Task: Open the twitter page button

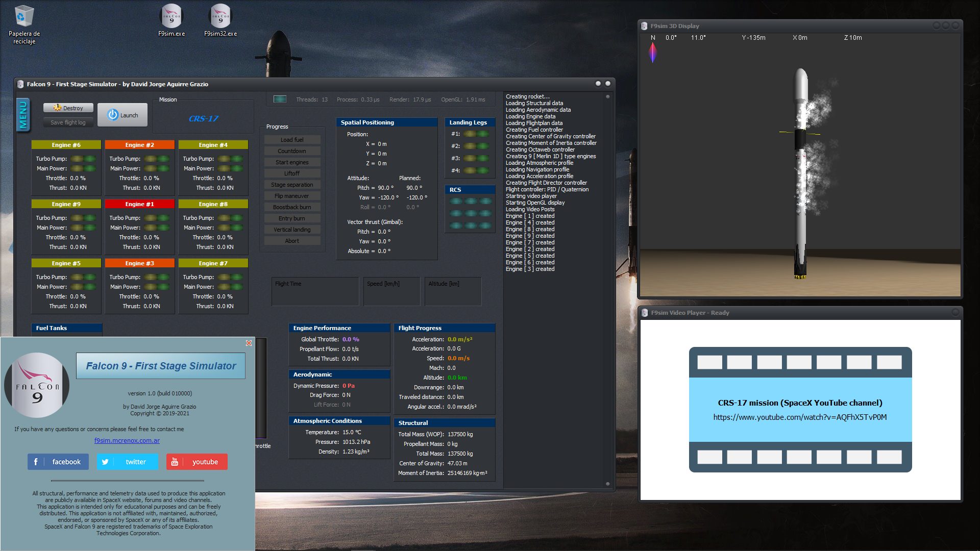Action: pyautogui.click(x=128, y=462)
